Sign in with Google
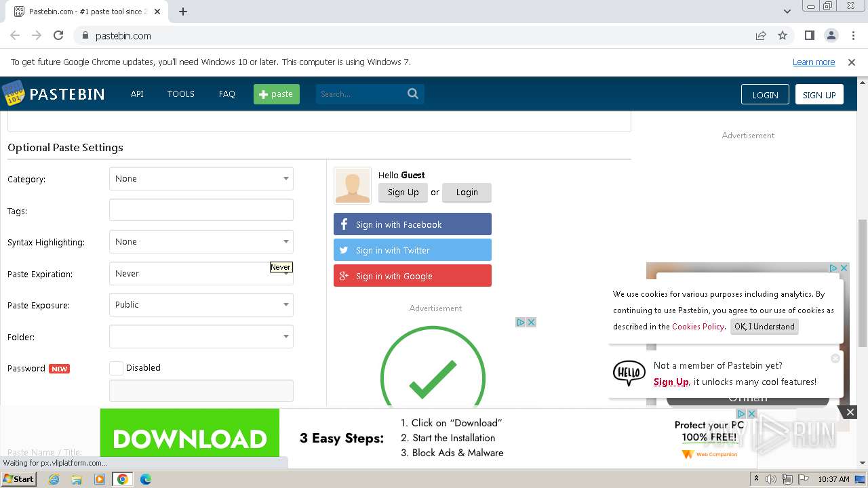This screenshot has height=488, width=868. 412,276
